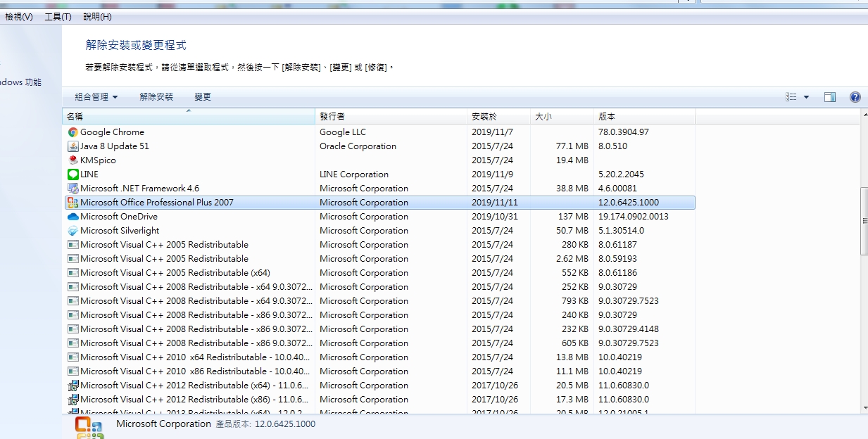
Task: Click the vertical scrollbar thumb
Action: pyautogui.click(x=864, y=221)
